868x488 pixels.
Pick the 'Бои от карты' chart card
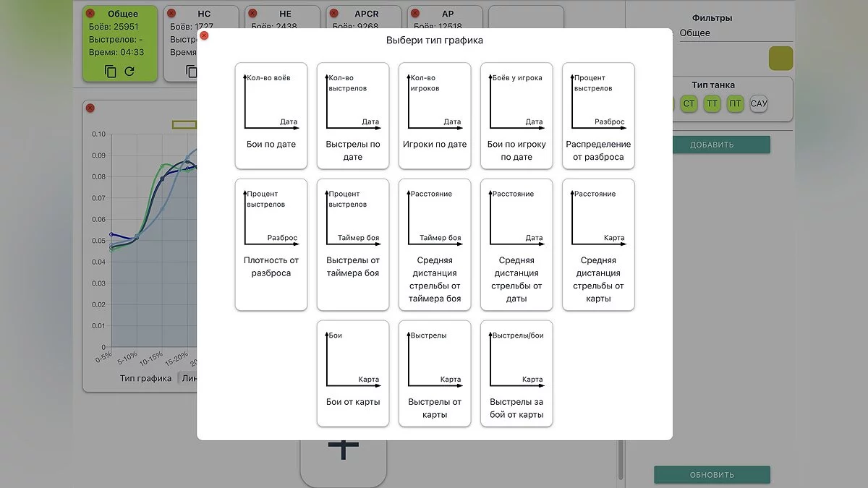point(353,373)
